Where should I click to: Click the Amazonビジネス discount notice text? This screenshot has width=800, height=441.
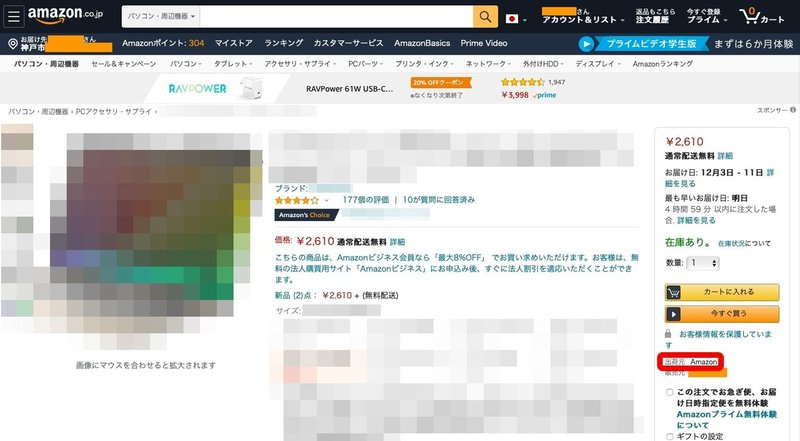457,268
